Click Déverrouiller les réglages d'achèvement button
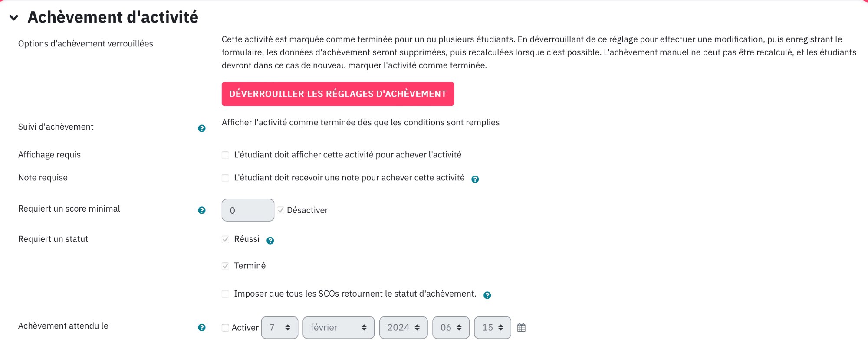The width and height of the screenshot is (868, 349). (338, 94)
